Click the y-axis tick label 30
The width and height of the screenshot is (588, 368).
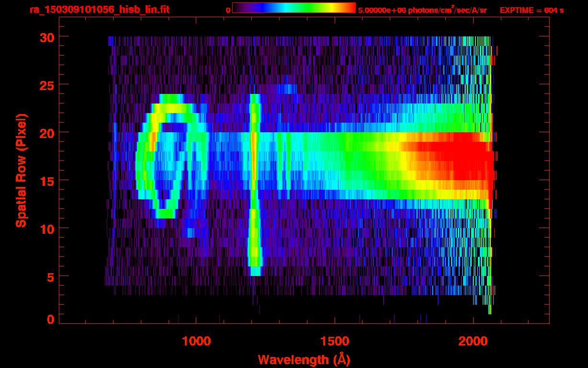pos(46,37)
